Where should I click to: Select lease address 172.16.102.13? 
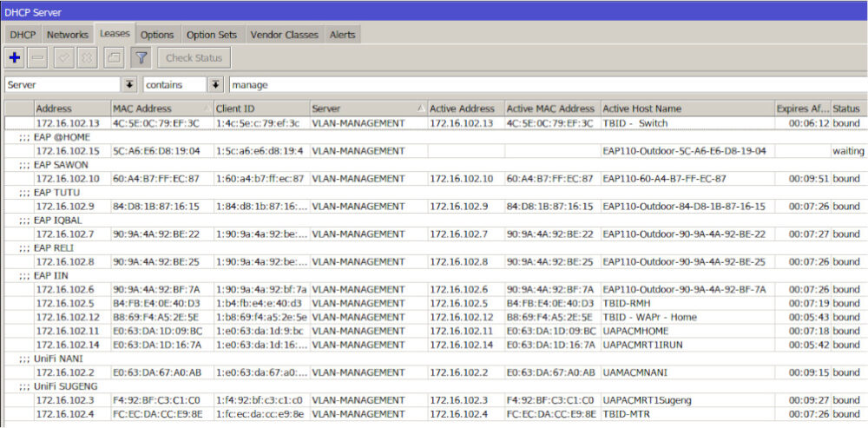pyautogui.click(x=68, y=123)
